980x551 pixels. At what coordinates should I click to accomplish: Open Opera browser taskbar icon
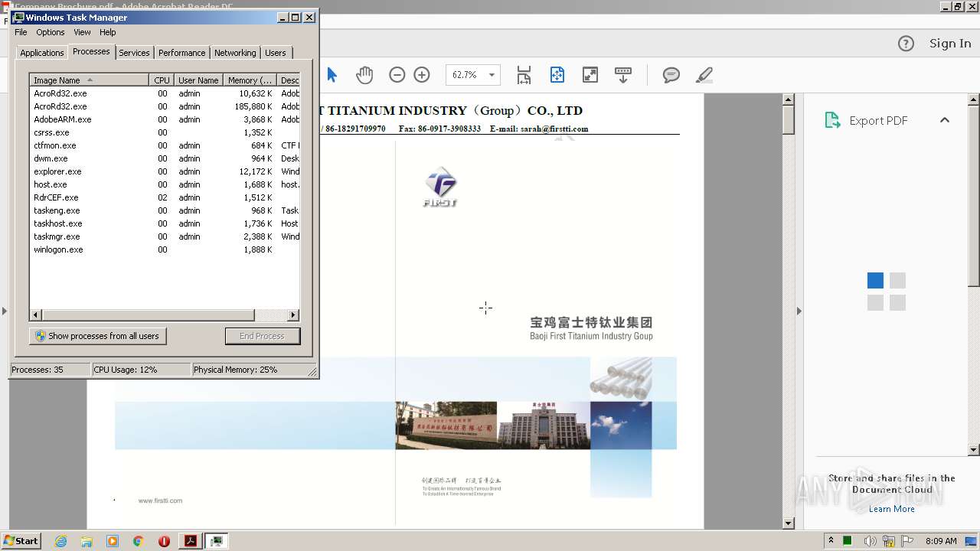[164, 541]
